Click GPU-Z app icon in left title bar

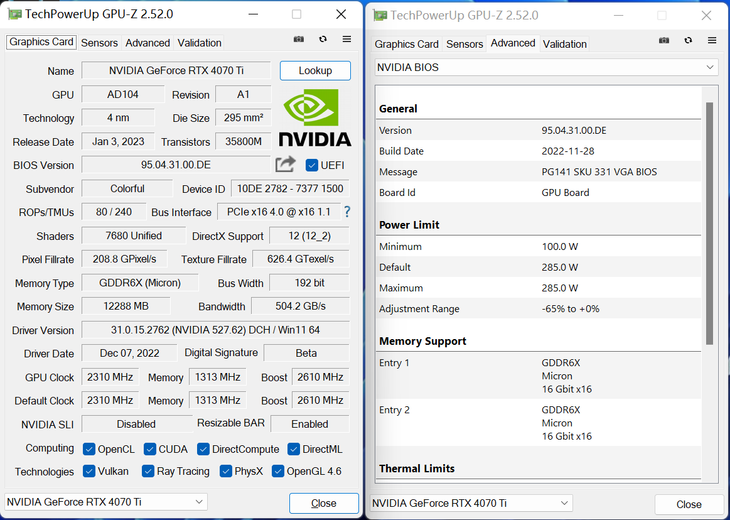point(14,14)
